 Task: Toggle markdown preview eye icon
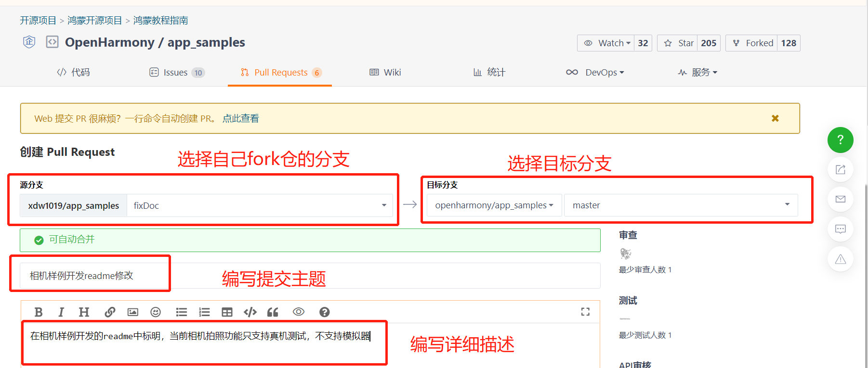[299, 312]
